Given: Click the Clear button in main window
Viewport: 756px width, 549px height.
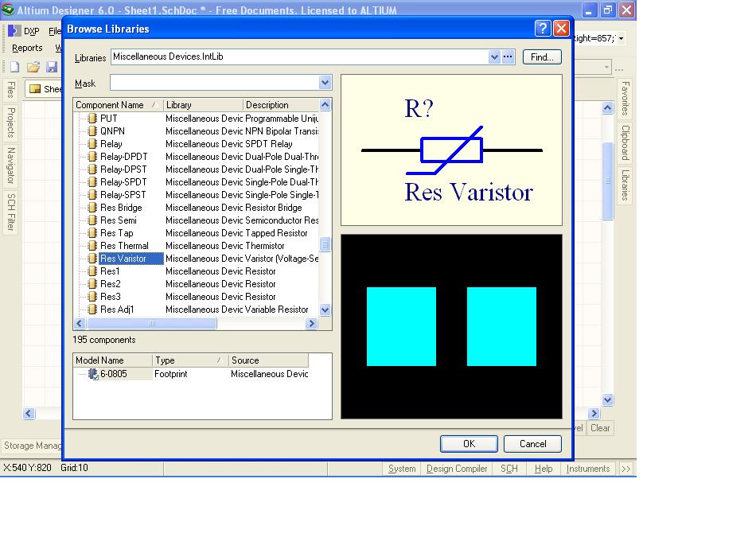Looking at the screenshot, I should coord(600,428).
